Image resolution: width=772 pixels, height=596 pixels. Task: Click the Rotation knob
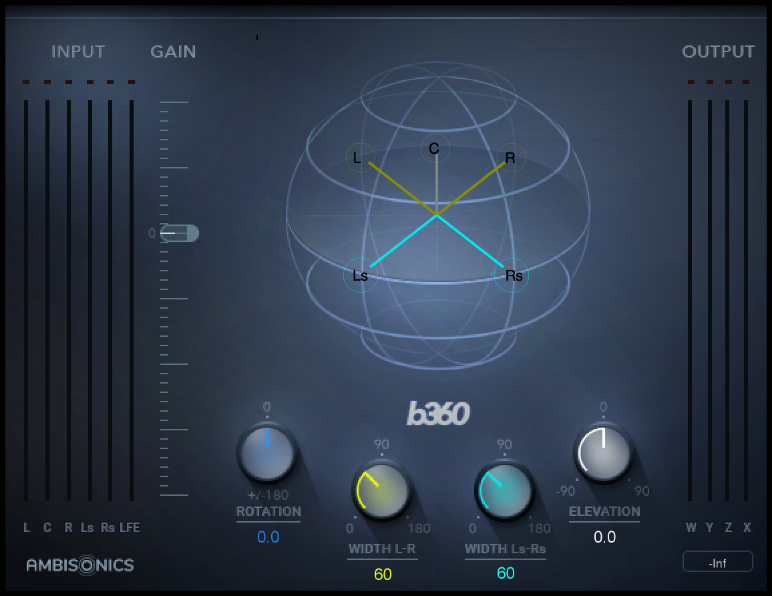(x=267, y=452)
